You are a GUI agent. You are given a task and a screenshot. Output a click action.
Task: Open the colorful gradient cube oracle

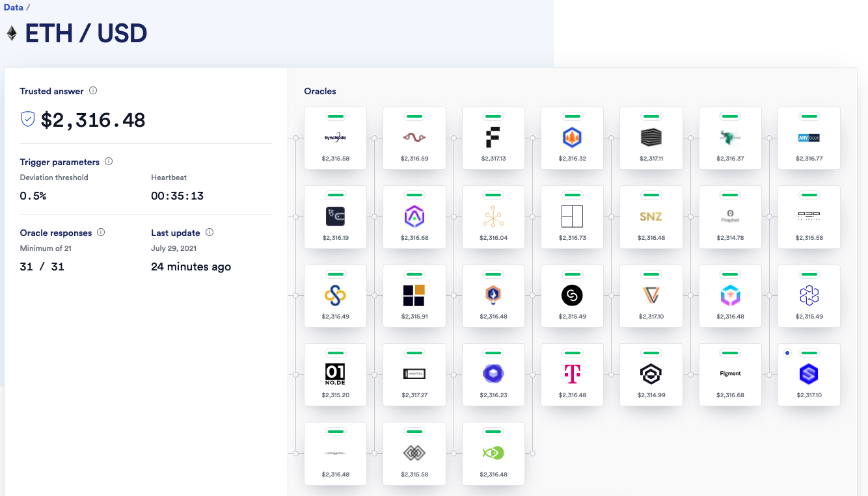(x=731, y=296)
